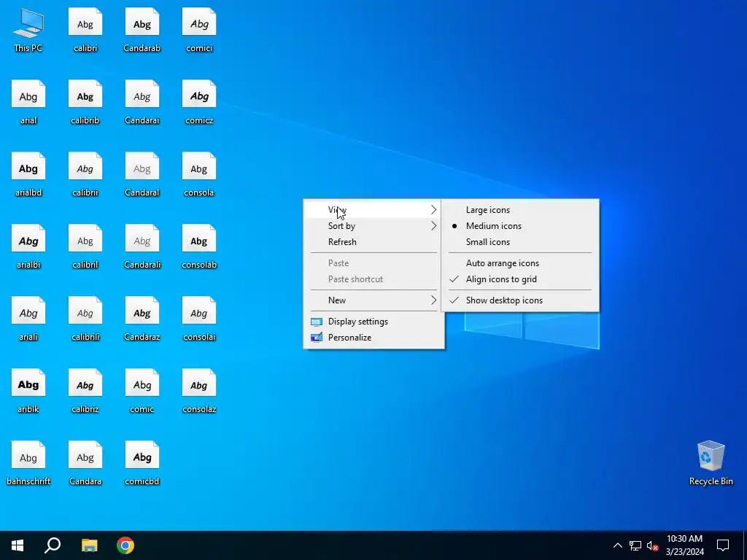Open the Windows Start menu
This screenshot has height=560, width=747.
[18, 545]
